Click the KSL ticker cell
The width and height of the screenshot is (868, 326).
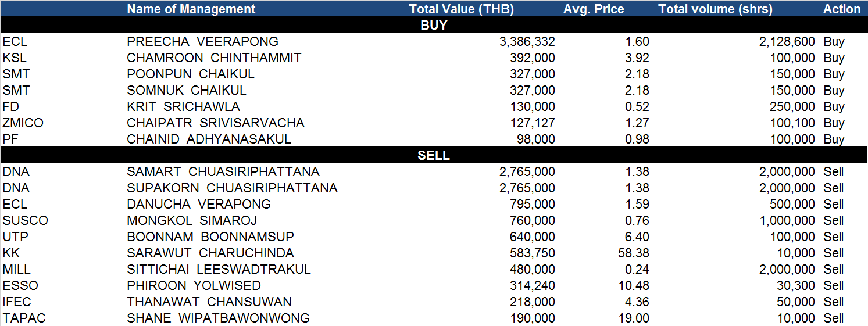point(15,58)
